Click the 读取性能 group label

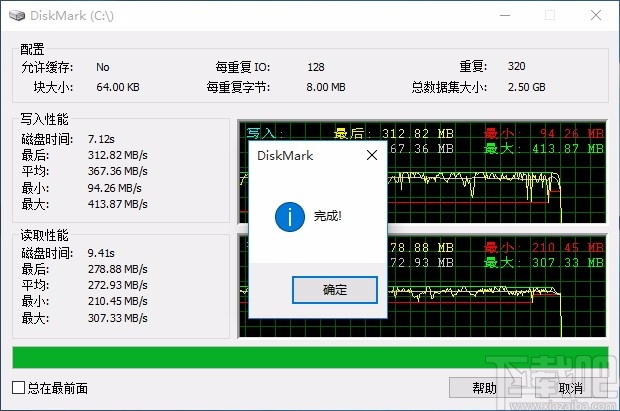44,235
